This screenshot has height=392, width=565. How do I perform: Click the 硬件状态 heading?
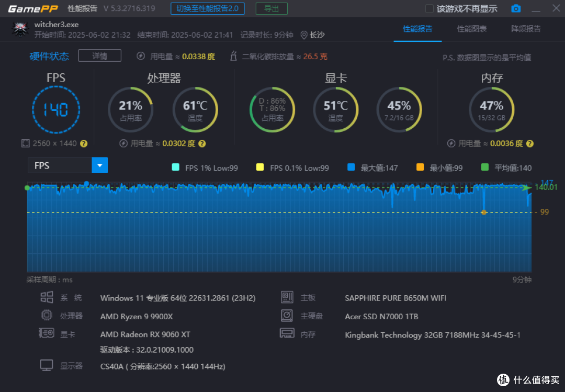coord(49,56)
